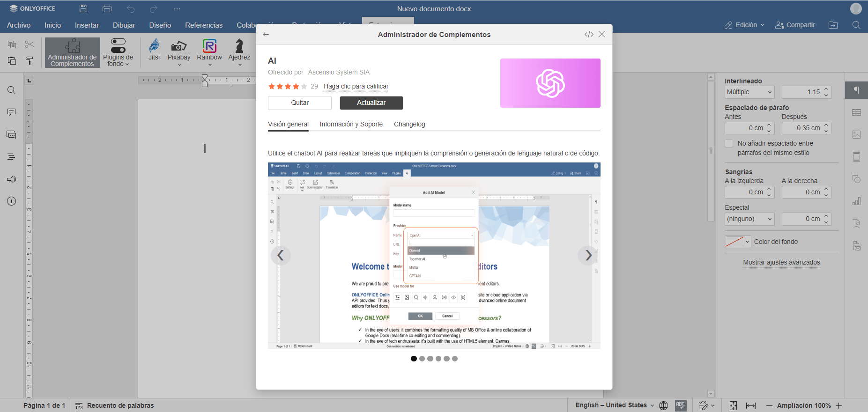Show next screenshot with right carousel arrow

click(x=588, y=256)
